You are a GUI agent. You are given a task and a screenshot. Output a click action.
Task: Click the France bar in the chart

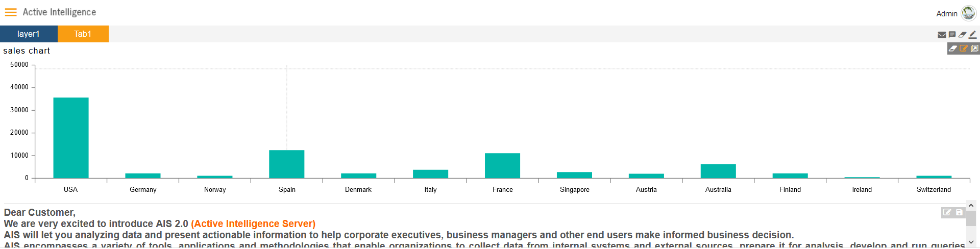click(502, 166)
